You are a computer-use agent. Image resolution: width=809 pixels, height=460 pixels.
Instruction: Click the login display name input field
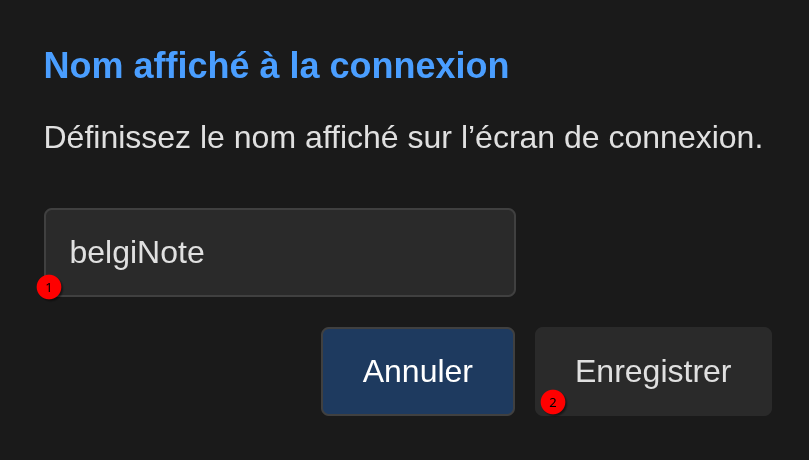(x=279, y=252)
